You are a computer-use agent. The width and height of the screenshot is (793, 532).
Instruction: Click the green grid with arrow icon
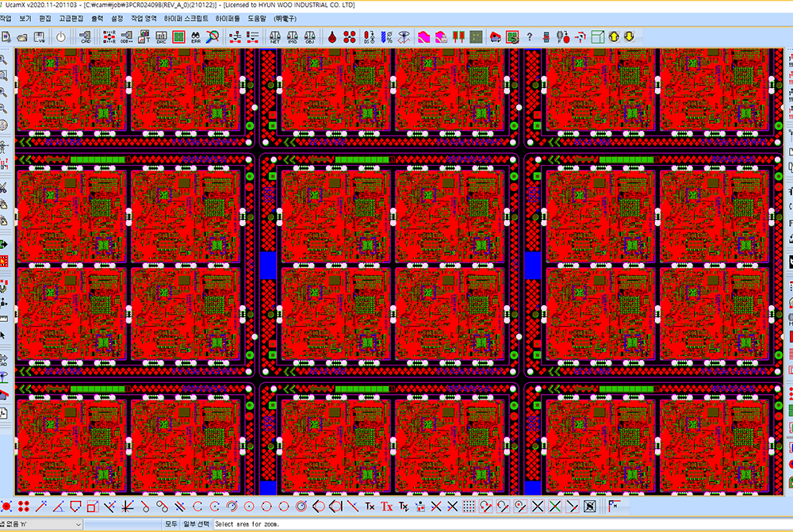[x=512, y=37]
